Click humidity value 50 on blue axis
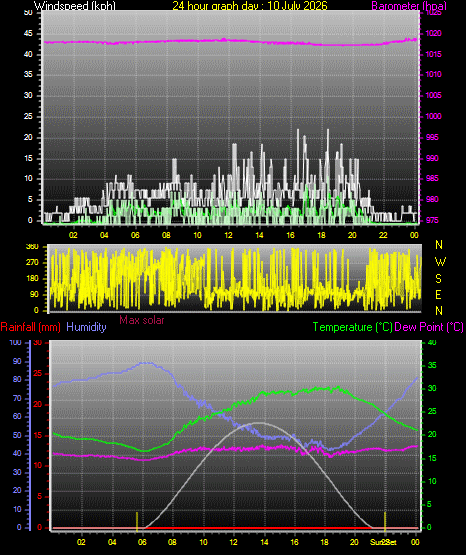Image resolution: width=466 pixels, height=555 pixels. [17, 435]
